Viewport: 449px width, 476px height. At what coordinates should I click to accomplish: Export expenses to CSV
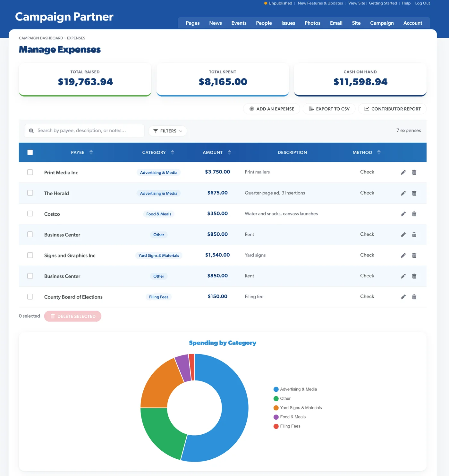click(x=329, y=109)
